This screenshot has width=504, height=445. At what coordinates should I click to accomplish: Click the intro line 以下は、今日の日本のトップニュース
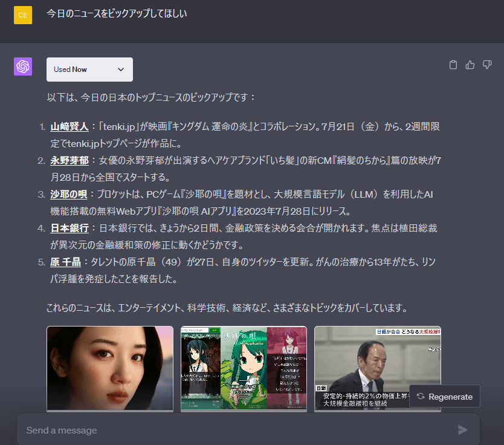(x=151, y=97)
